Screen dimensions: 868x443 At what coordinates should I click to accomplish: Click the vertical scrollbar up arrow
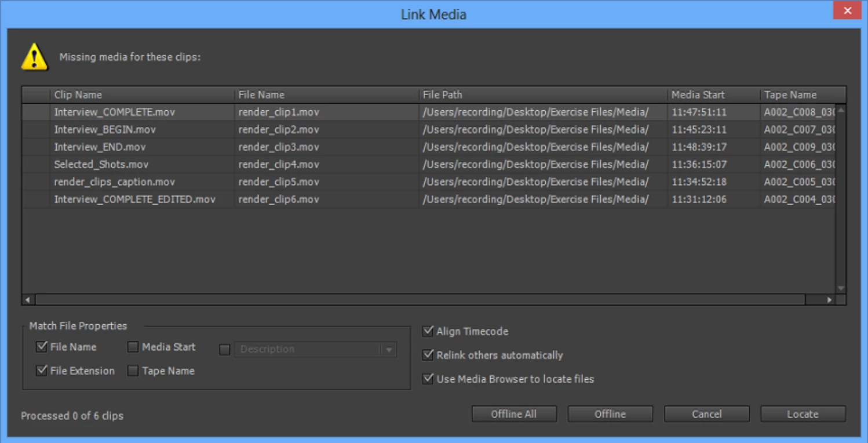(x=841, y=109)
